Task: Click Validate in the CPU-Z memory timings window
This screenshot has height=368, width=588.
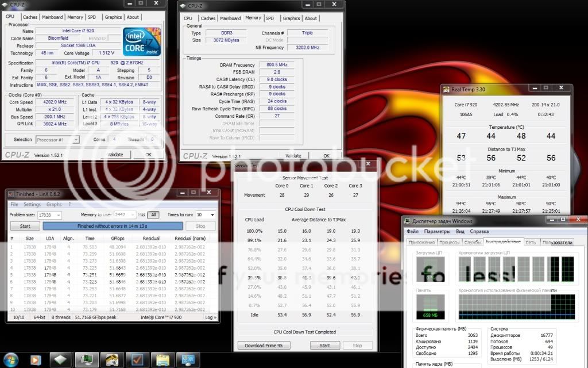Action: point(293,156)
